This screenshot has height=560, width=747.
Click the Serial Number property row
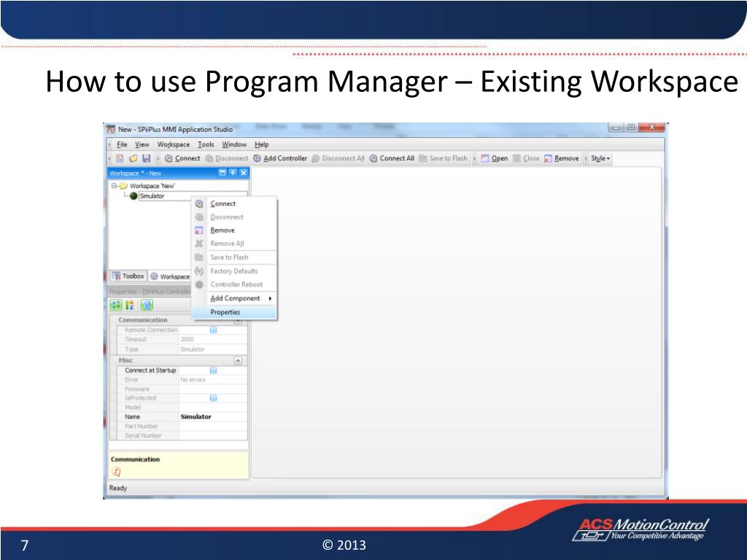click(x=182, y=435)
